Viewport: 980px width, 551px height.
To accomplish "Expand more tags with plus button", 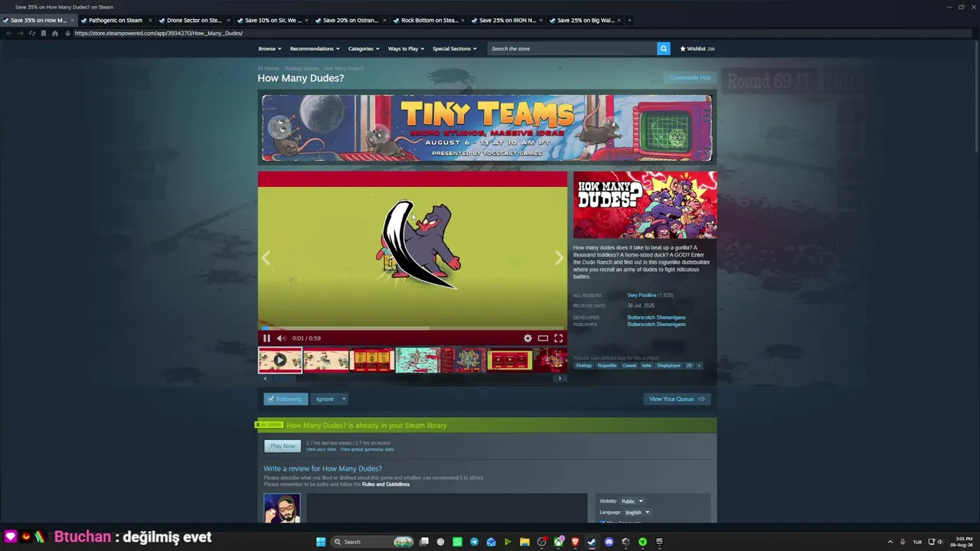I will 698,366.
